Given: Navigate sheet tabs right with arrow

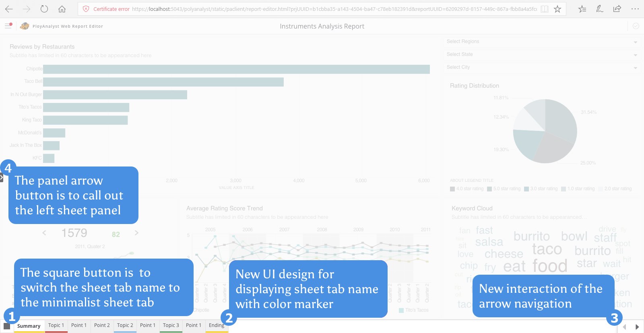Looking at the screenshot, I should point(637,327).
